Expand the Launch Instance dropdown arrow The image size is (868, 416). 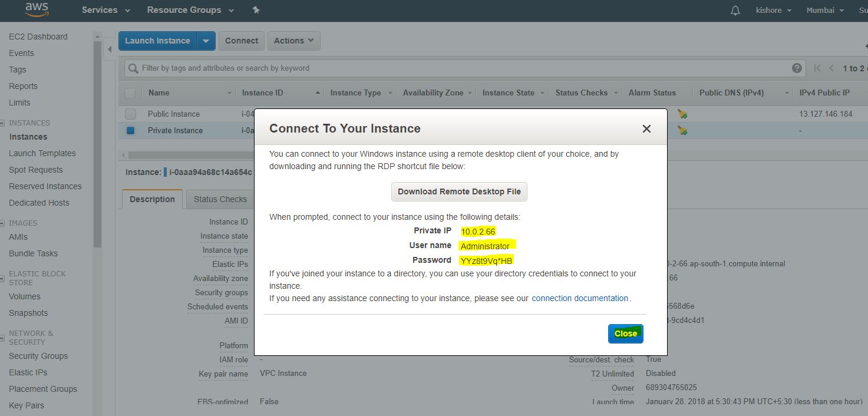(205, 41)
